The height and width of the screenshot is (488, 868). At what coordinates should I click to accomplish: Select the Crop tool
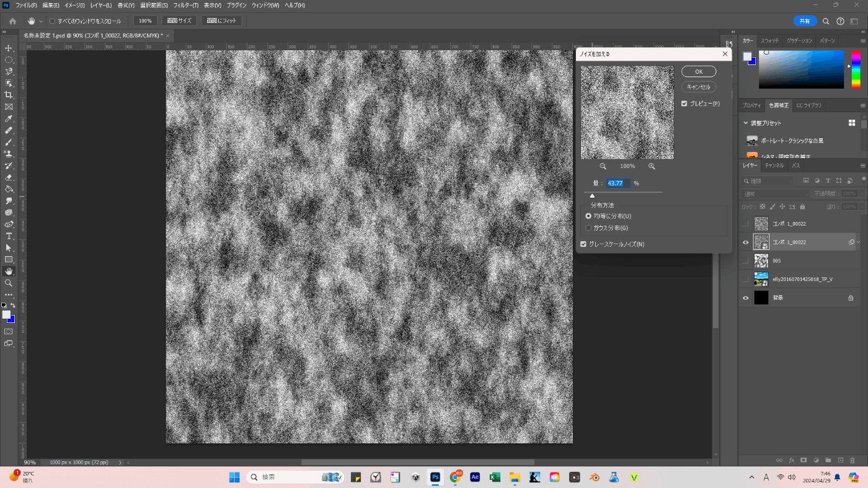9,95
